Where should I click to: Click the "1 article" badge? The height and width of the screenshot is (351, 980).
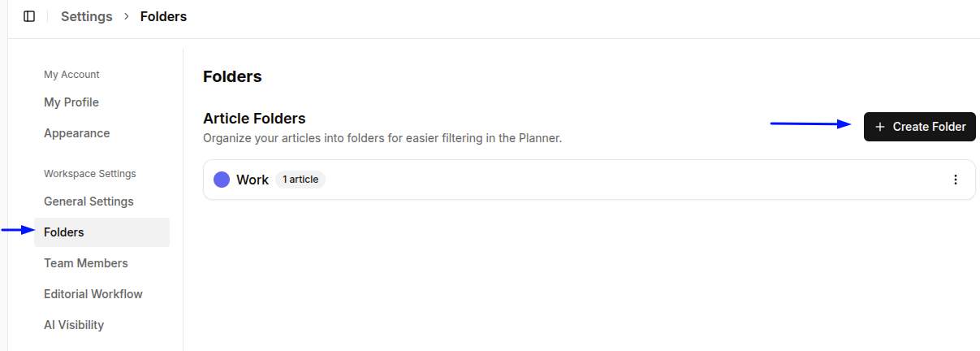300,180
